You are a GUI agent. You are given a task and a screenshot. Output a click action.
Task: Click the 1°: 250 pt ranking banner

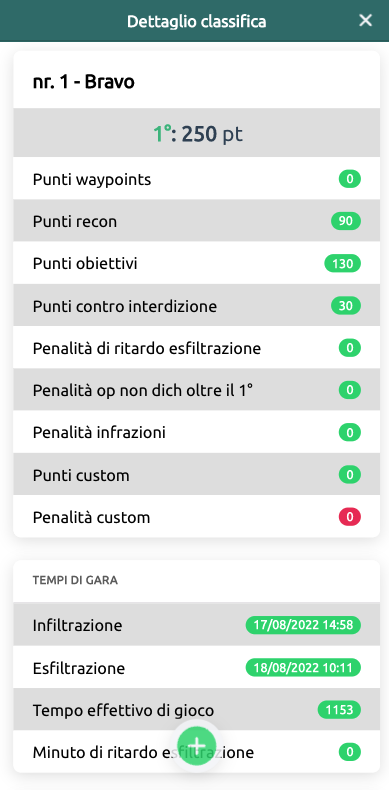[197, 133]
